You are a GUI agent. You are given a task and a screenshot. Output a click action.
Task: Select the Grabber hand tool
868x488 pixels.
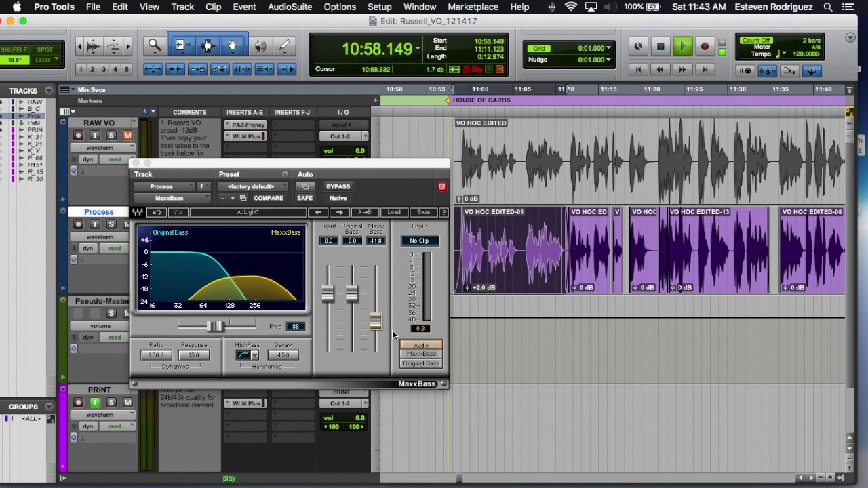tap(232, 46)
